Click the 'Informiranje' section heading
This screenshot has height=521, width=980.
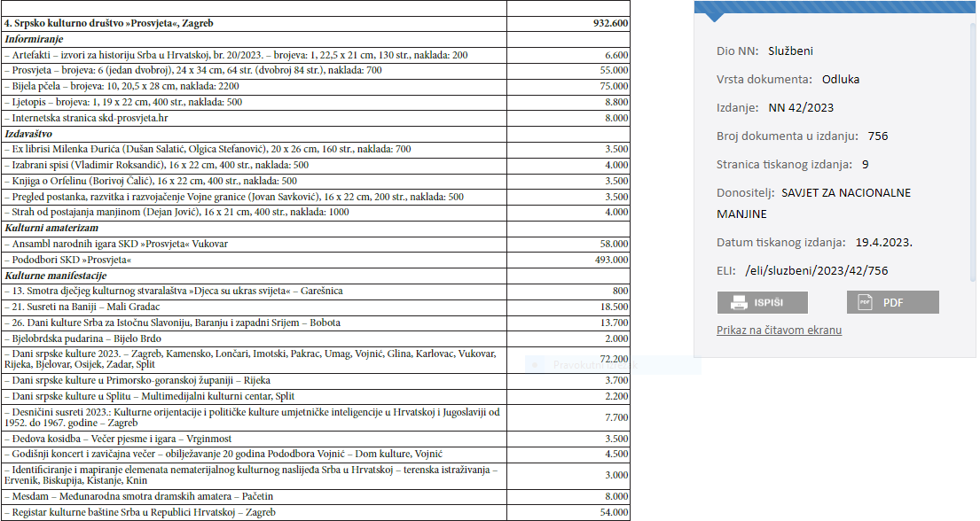coord(34,40)
